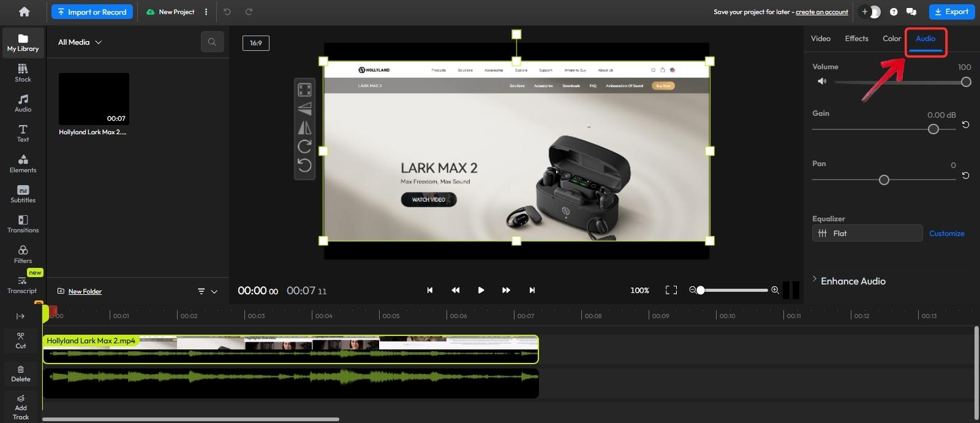
Task: Zoom in the timeline with plus magnifier
Action: pyautogui.click(x=775, y=290)
